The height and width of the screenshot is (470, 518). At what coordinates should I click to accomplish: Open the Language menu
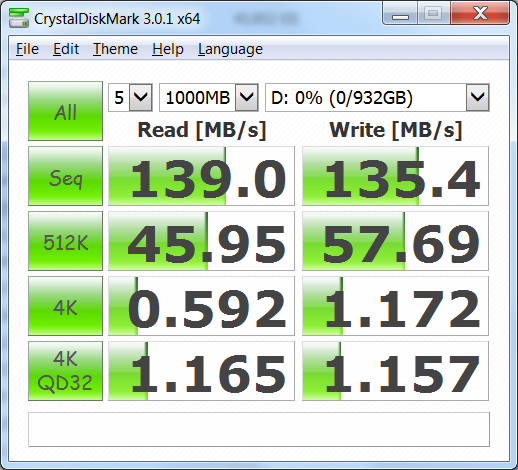230,49
